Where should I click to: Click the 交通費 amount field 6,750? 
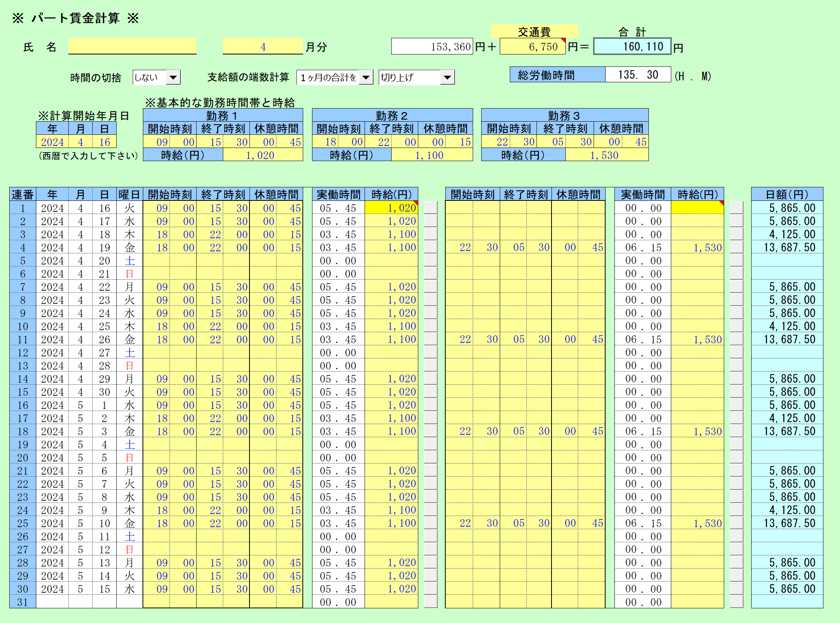[533, 46]
